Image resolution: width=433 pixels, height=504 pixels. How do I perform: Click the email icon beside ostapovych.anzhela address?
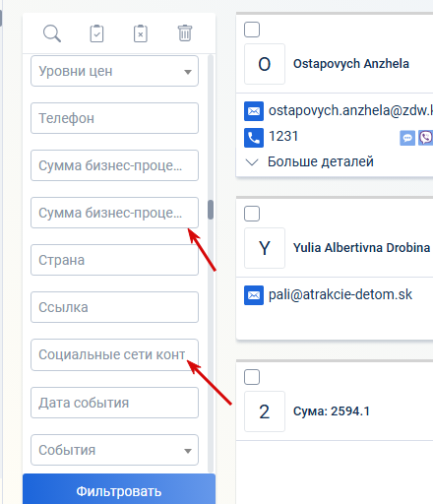coord(254,111)
